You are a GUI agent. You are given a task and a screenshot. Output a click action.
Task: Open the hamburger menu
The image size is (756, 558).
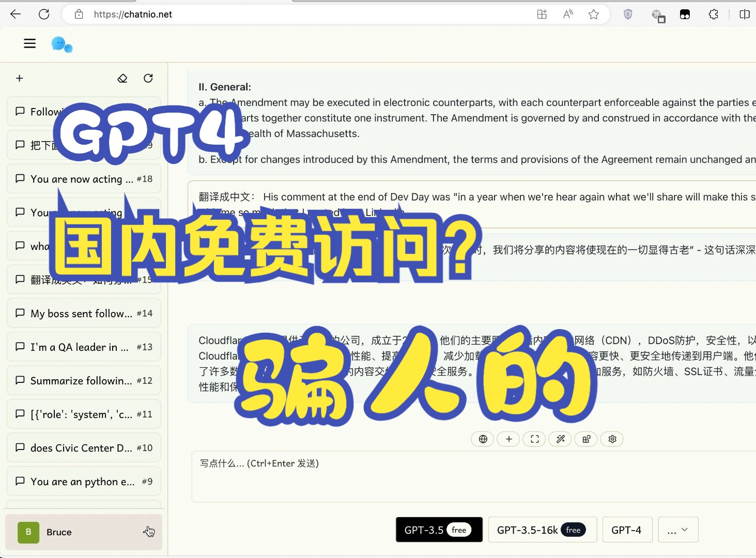pos(30,43)
